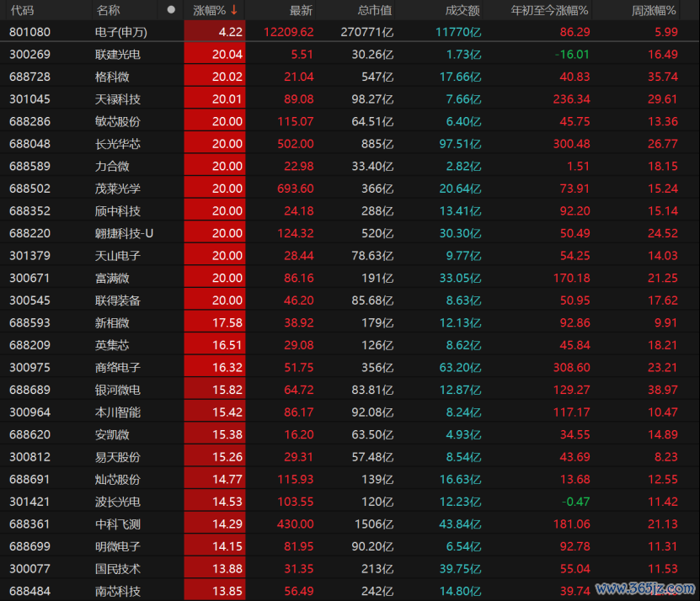This screenshot has width=700, height=601.
Task: Click stock code 300269
Action: pyautogui.click(x=30, y=55)
